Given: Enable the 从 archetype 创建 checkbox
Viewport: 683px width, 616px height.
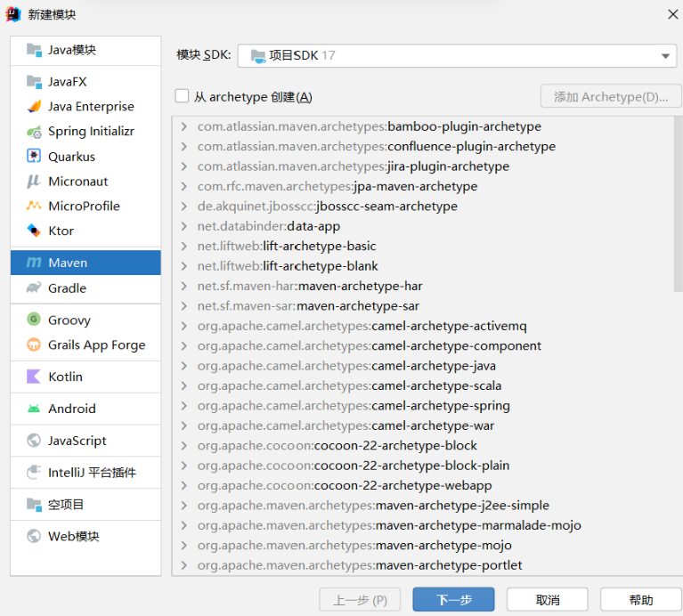Looking at the screenshot, I should pyautogui.click(x=183, y=96).
